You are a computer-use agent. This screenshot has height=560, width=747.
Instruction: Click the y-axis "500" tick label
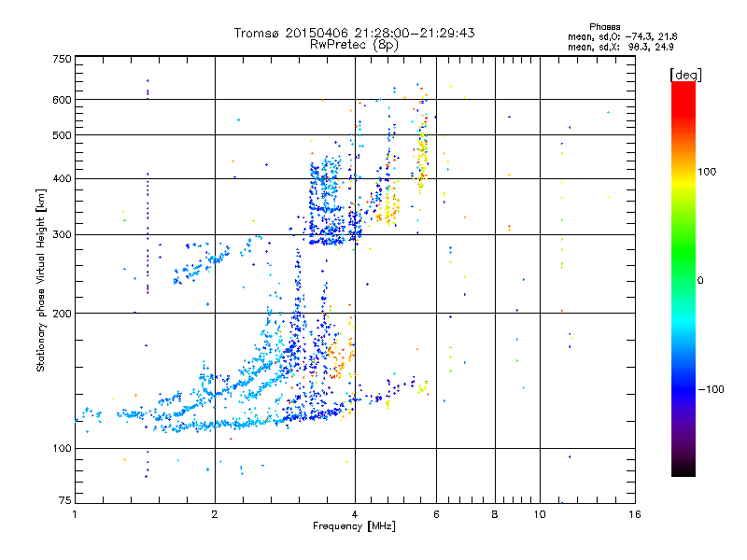62,135
